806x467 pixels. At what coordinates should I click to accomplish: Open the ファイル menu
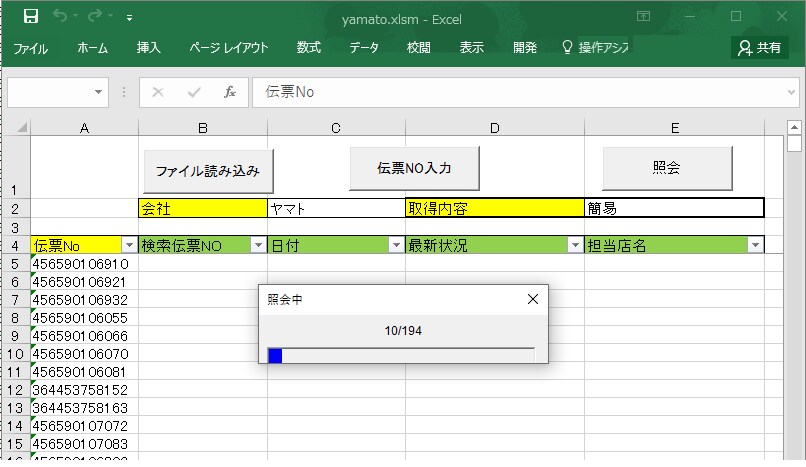[x=30, y=48]
